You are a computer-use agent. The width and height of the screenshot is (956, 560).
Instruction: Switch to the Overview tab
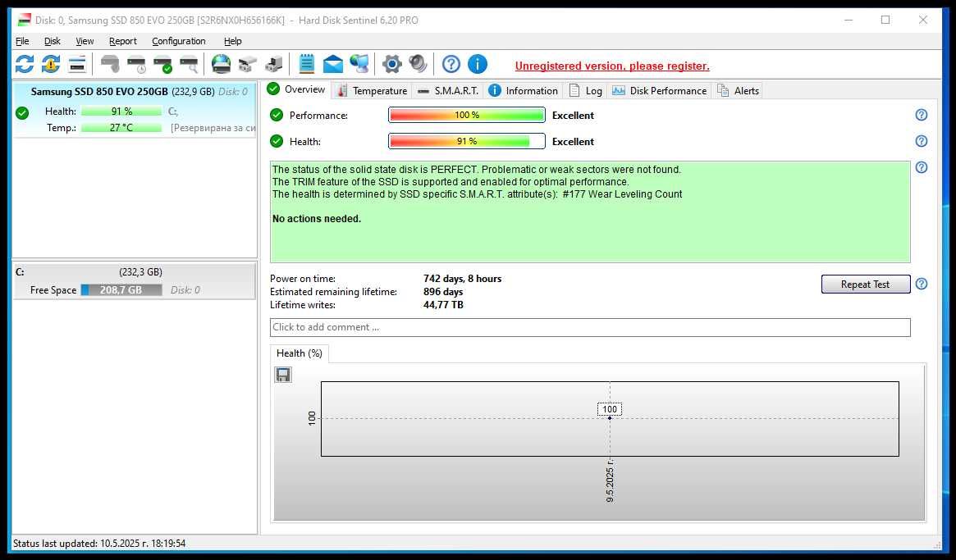point(297,89)
